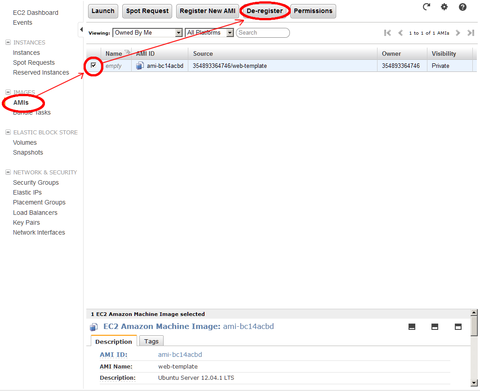Click the scroll down arrow in details panel
The width and height of the screenshot is (480, 391).
pos(474,383)
